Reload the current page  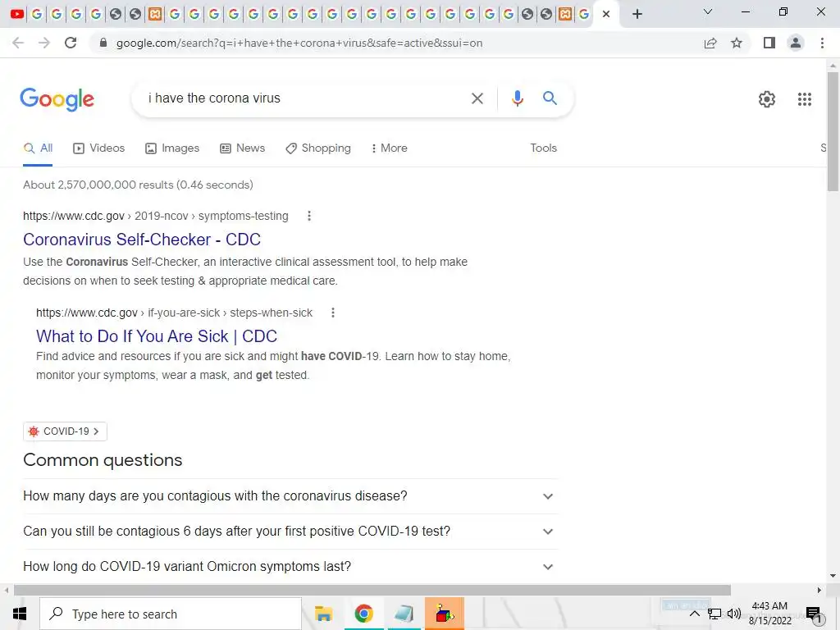(71, 43)
